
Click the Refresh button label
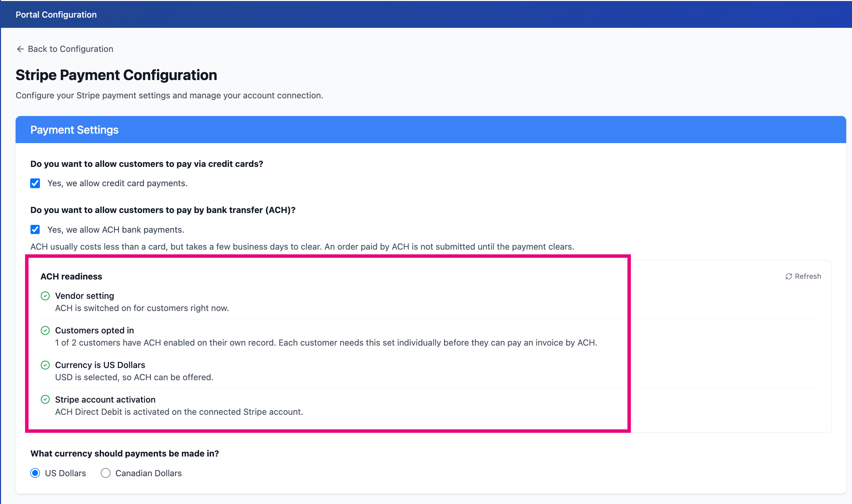808,276
